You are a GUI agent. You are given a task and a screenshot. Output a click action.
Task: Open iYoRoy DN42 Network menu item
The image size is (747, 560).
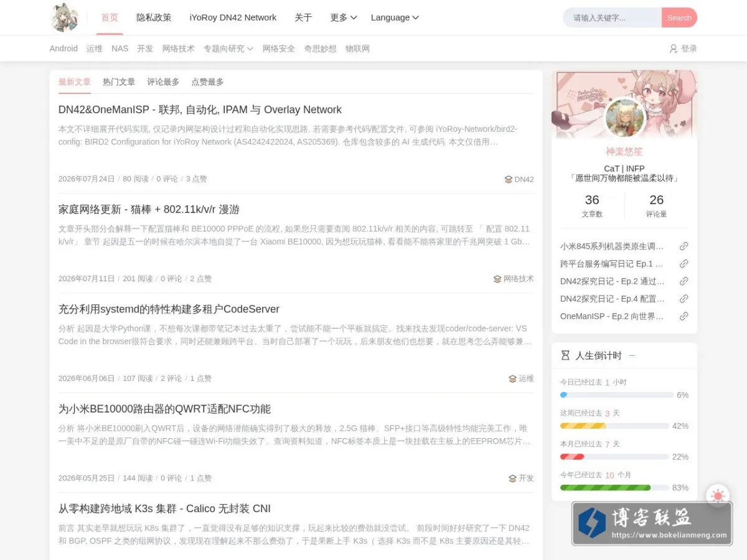(233, 17)
